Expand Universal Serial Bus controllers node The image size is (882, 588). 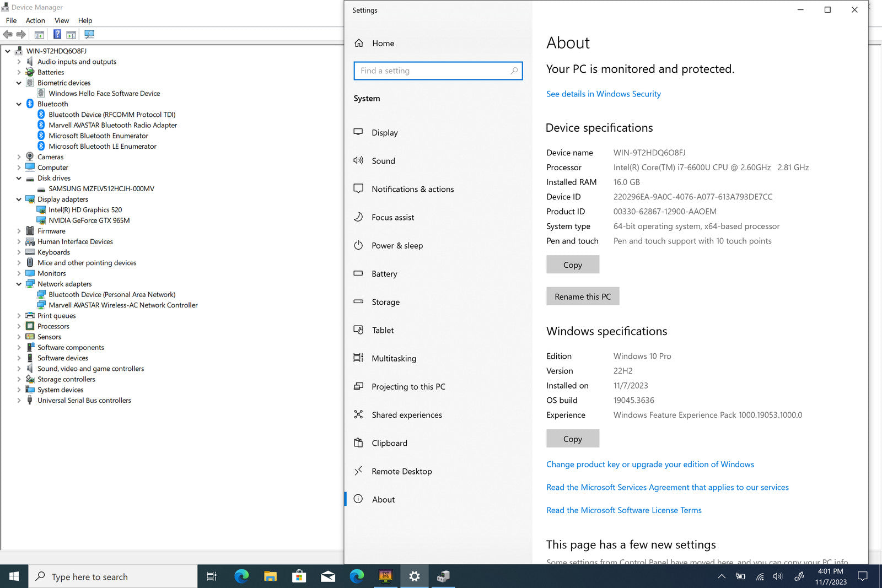click(x=19, y=401)
